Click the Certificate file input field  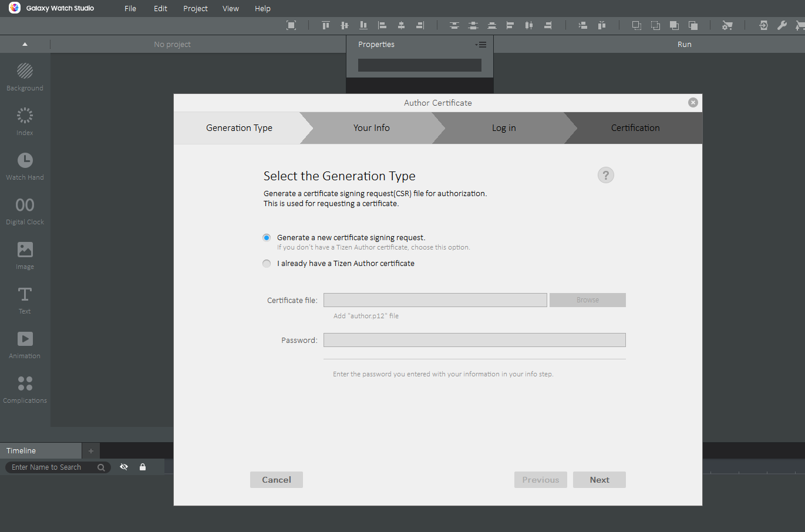click(x=435, y=300)
